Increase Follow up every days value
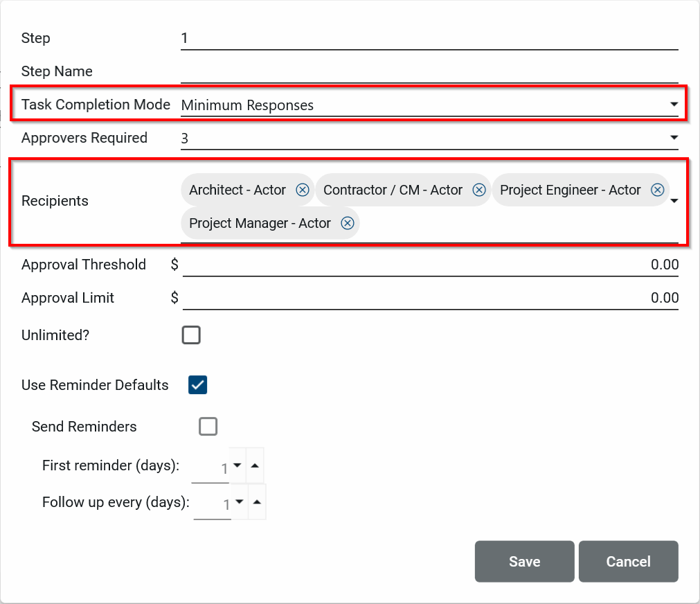700x604 pixels. (x=257, y=501)
